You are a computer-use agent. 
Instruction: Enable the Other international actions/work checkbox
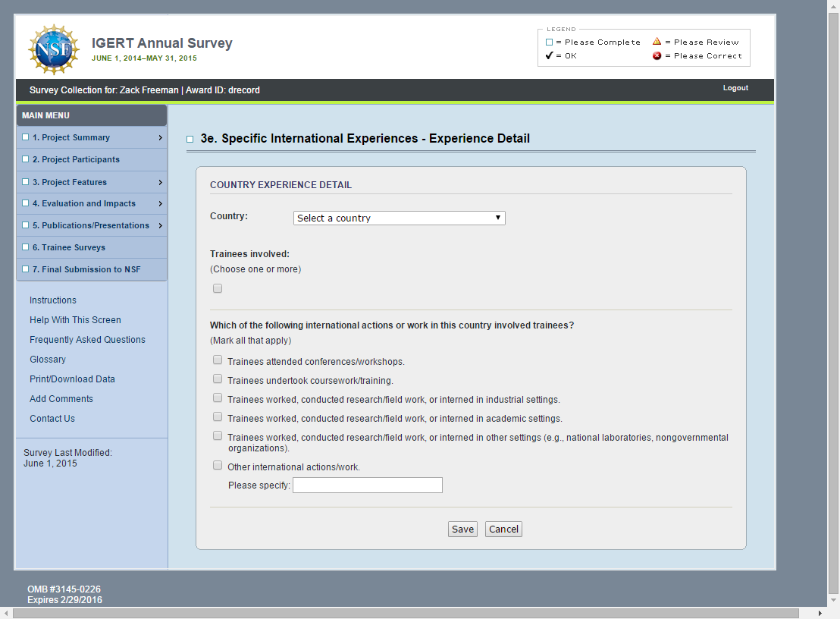pos(218,466)
